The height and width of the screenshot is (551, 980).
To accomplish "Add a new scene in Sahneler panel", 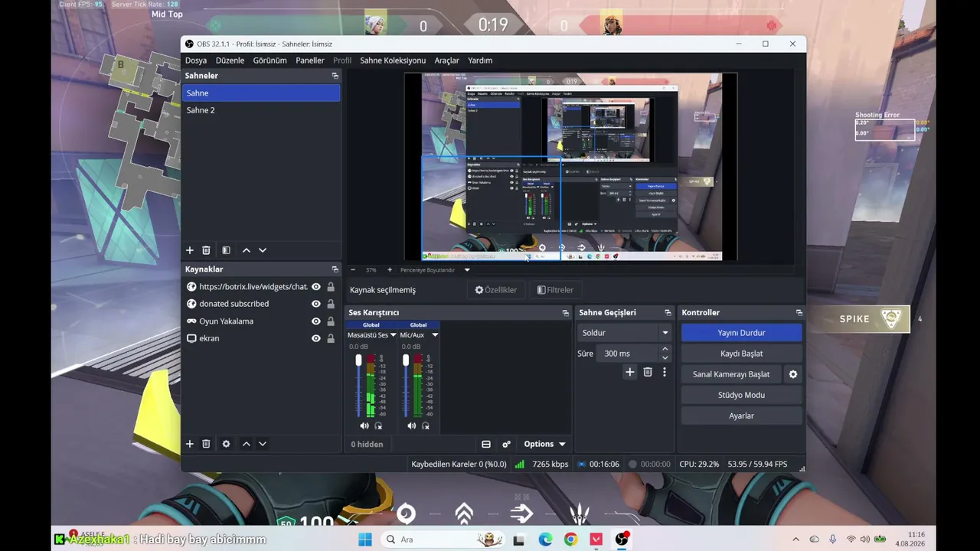I will (x=190, y=250).
